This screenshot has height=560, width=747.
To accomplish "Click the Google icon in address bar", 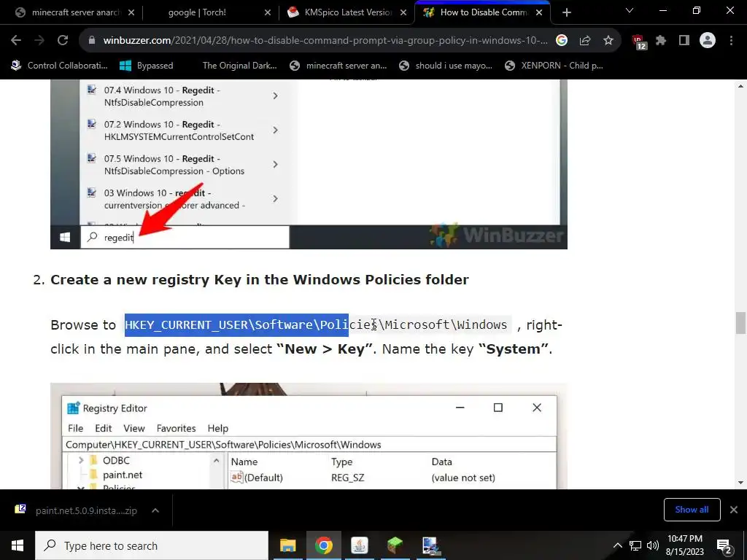I will [x=562, y=41].
